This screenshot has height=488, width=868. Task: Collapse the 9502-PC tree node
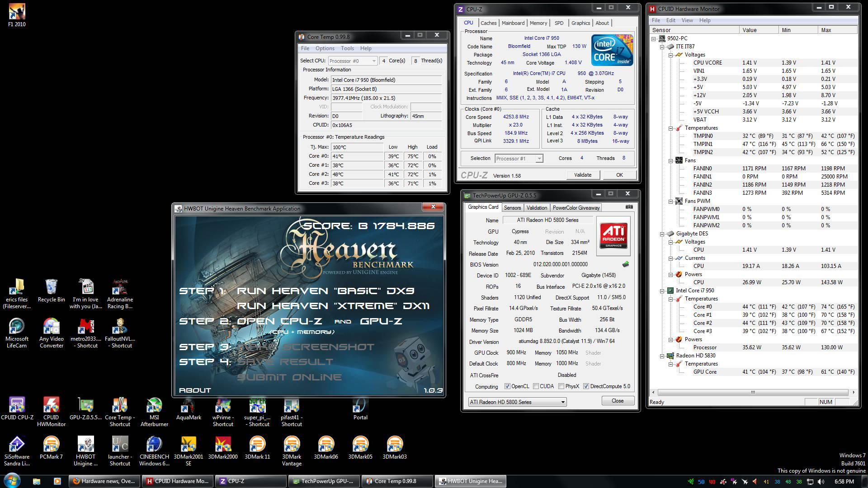654,38
